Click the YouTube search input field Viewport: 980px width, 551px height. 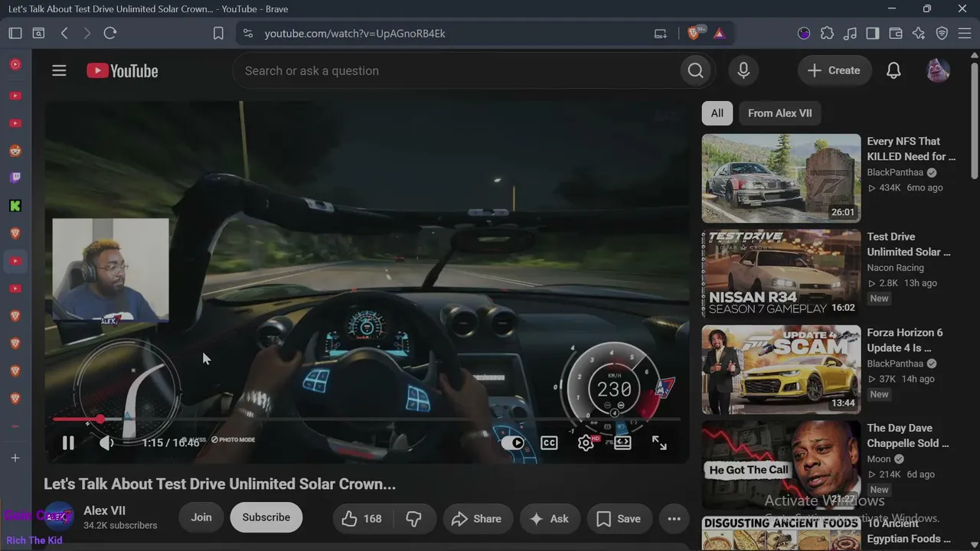tap(456, 70)
